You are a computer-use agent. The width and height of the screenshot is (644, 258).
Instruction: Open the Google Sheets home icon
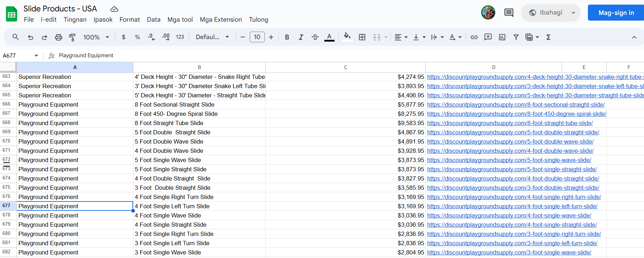point(12,14)
